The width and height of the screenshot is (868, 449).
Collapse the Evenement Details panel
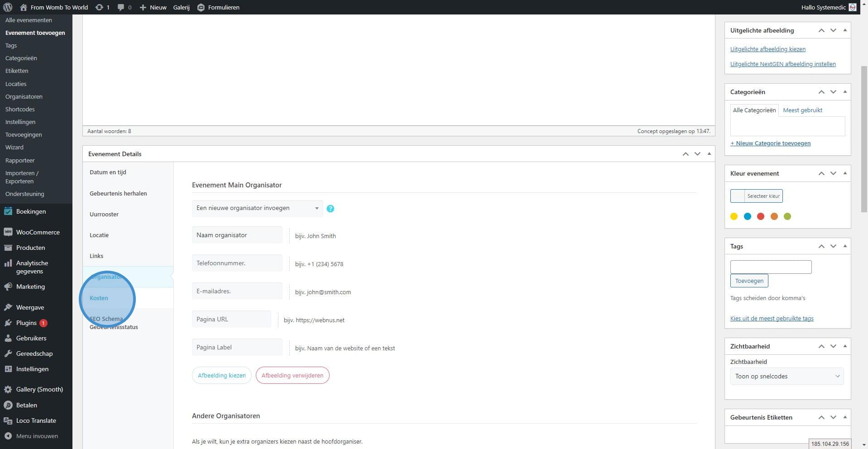709,154
